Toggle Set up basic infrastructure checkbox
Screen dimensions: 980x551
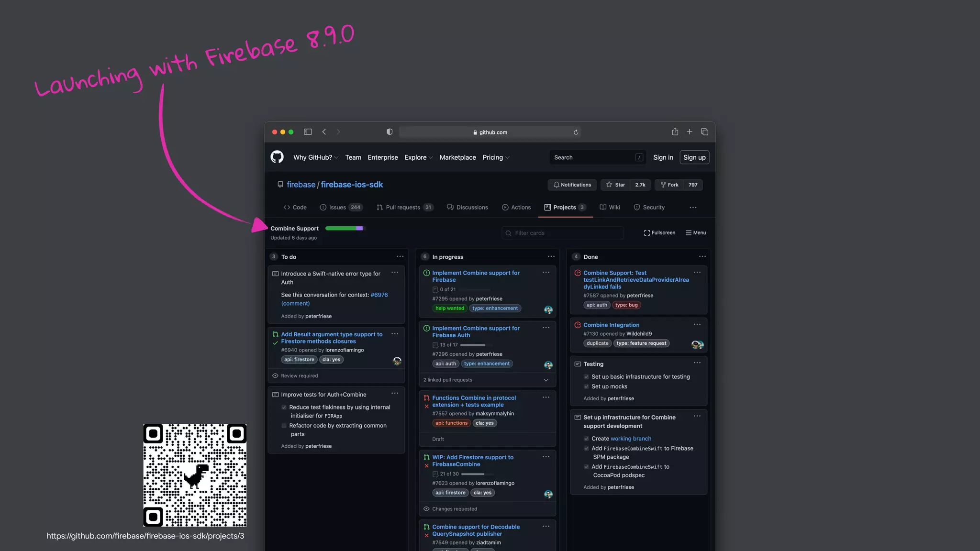(x=586, y=377)
